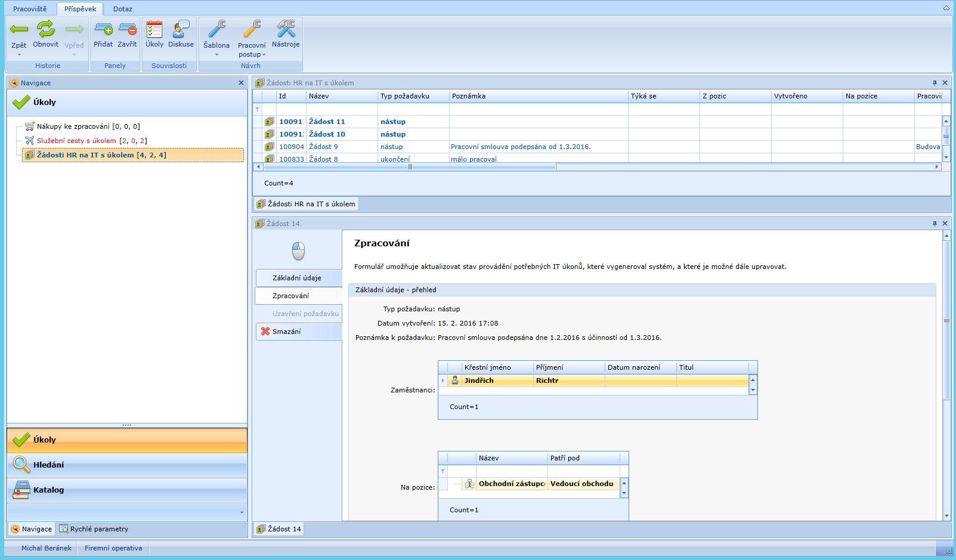Screen dimensions: 956x560
Task: Switch to the Dotaz ribbon tab
Action: point(123,9)
